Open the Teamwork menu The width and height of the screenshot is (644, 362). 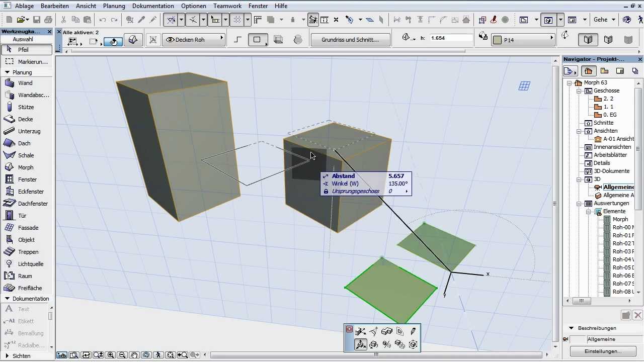click(x=227, y=6)
